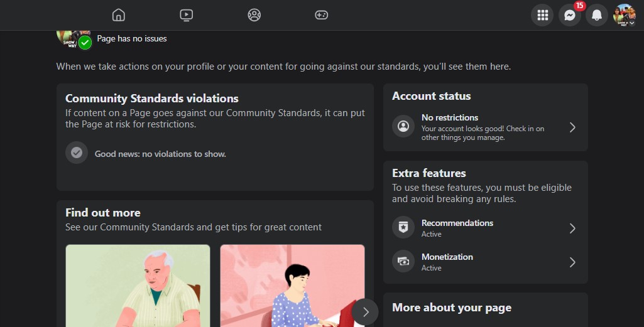Open the elderly man illustration card
This screenshot has height=327, width=644.
coord(138,286)
